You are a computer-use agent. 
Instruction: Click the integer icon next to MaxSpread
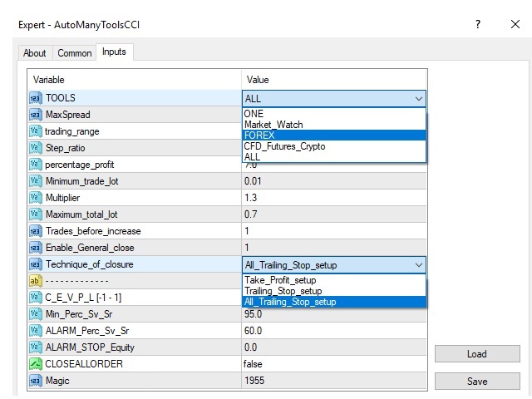pyautogui.click(x=36, y=115)
